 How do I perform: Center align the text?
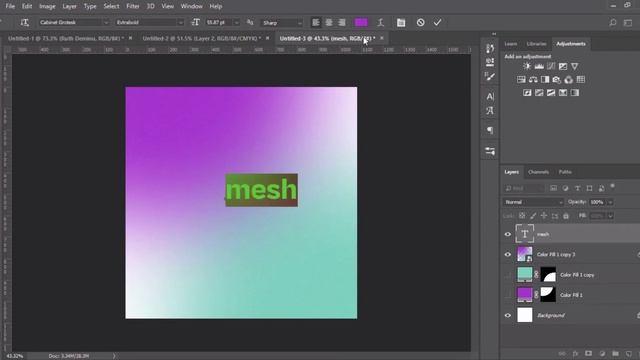[x=329, y=22]
